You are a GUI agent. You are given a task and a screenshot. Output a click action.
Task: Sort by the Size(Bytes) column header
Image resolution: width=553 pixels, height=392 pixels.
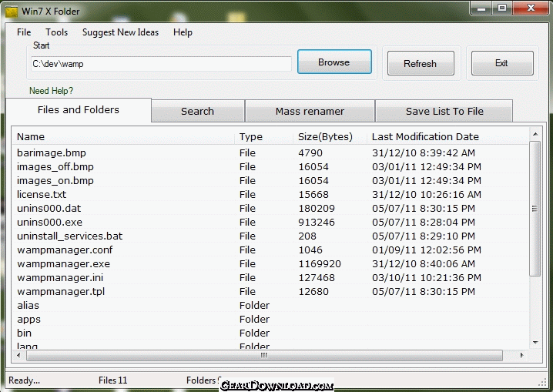[x=330, y=137]
